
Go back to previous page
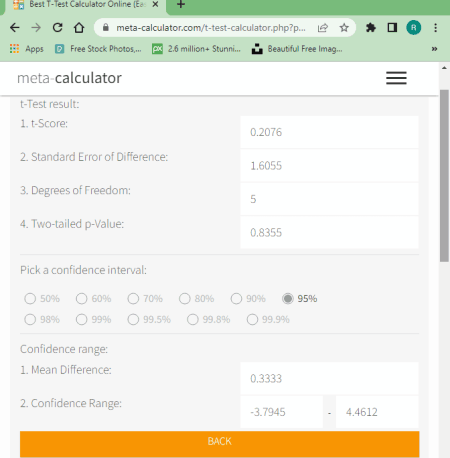(x=15, y=28)
